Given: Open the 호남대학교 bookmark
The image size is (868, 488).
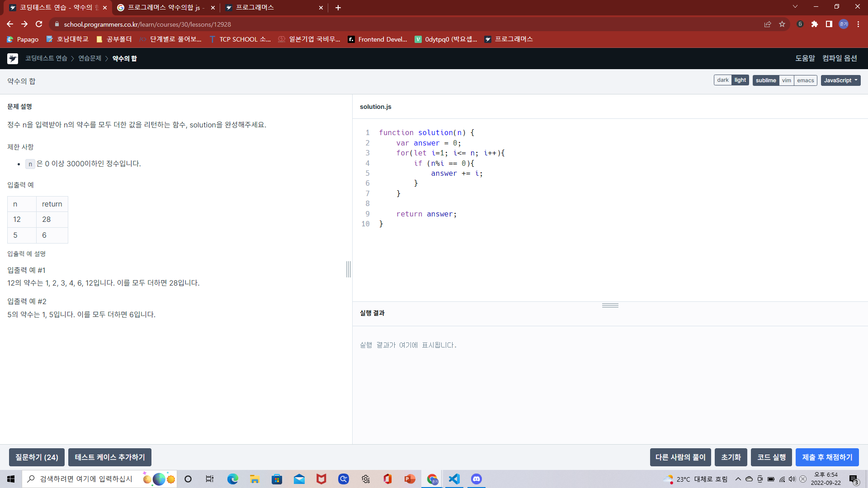Looking at the screenshot, I should tap(67, 39).
